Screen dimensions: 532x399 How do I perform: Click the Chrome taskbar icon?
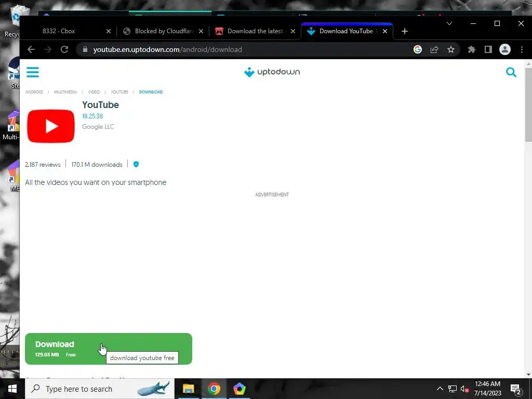tap(214, 389)
